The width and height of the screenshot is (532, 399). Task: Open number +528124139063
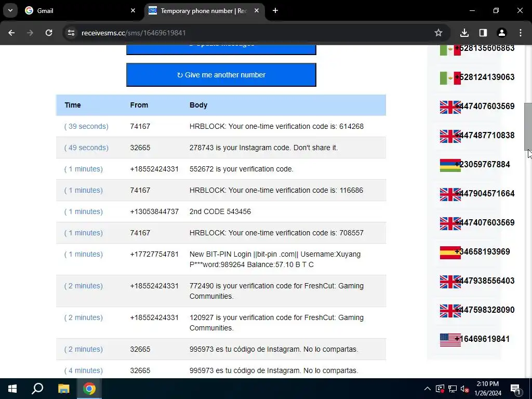click(x=485, y=77)
